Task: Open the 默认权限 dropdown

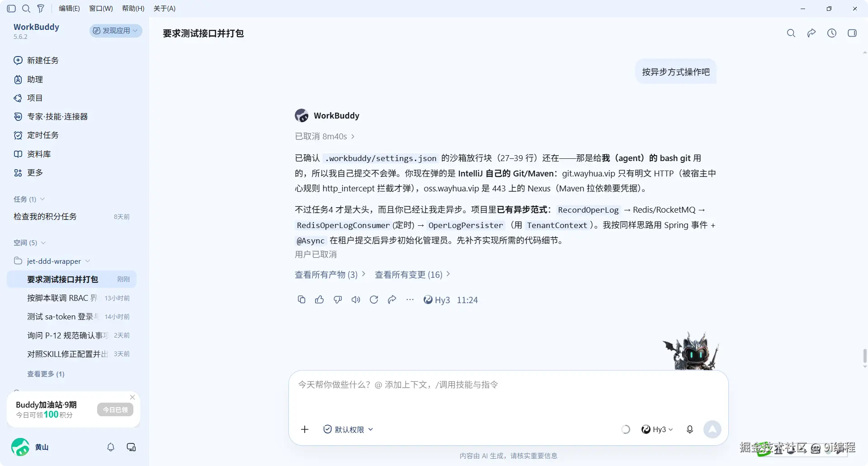Action: [x=348, y=429]
